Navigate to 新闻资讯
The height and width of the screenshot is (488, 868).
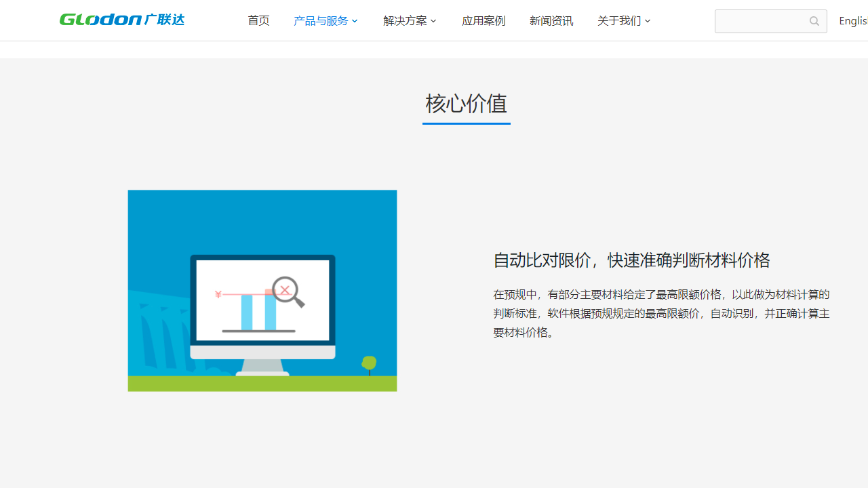(x=551, y=20)
